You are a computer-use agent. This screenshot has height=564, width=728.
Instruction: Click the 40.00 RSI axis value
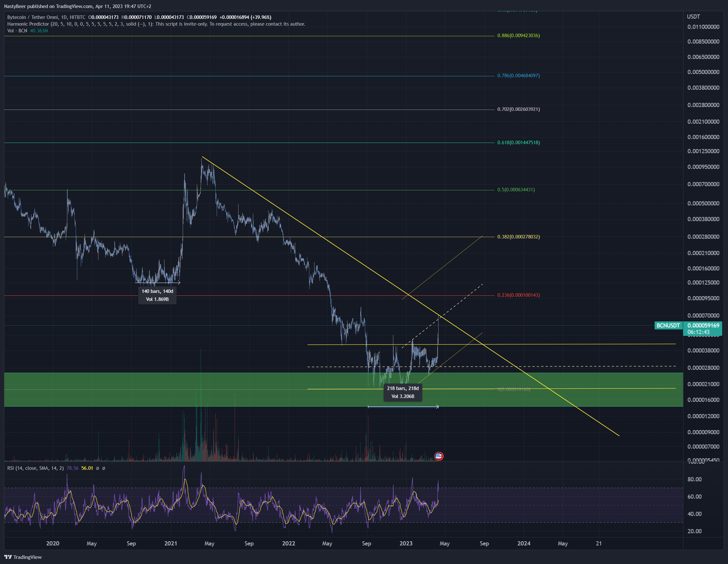(695, 514)
